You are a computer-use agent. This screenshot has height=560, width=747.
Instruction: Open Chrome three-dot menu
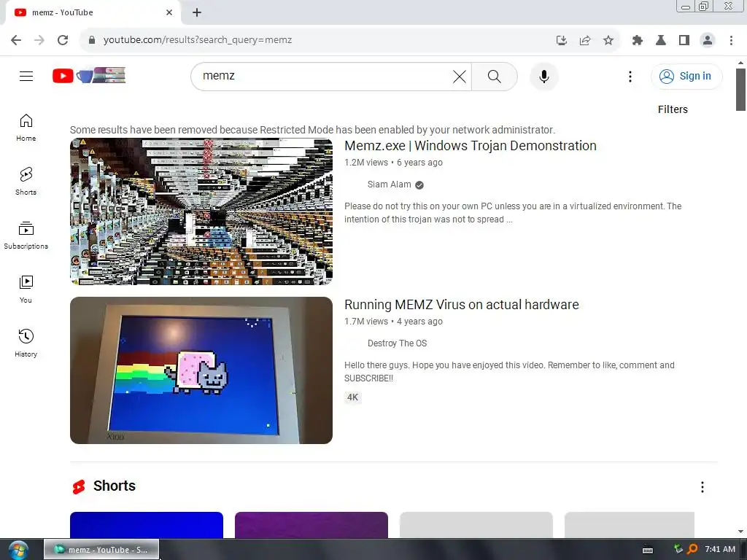pyautogui.click(x=731, y=41)
